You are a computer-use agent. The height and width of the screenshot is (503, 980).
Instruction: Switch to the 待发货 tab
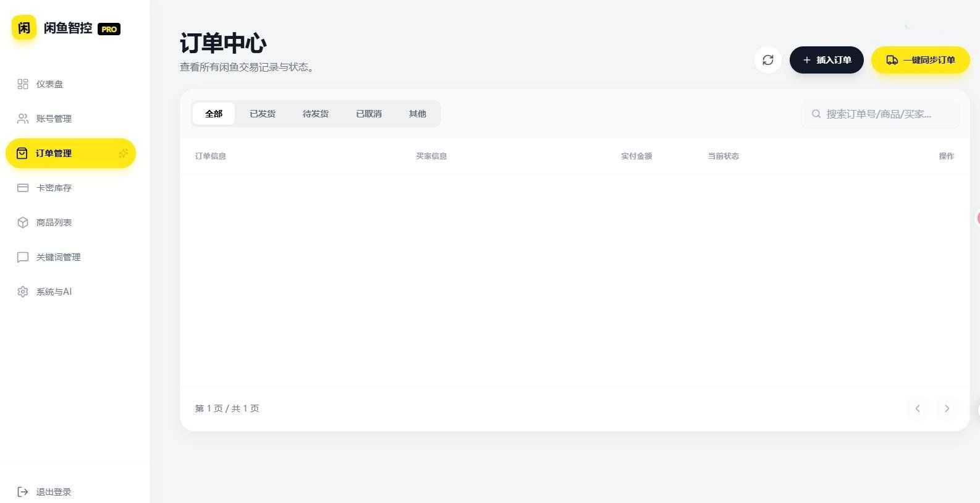(316, 114)
